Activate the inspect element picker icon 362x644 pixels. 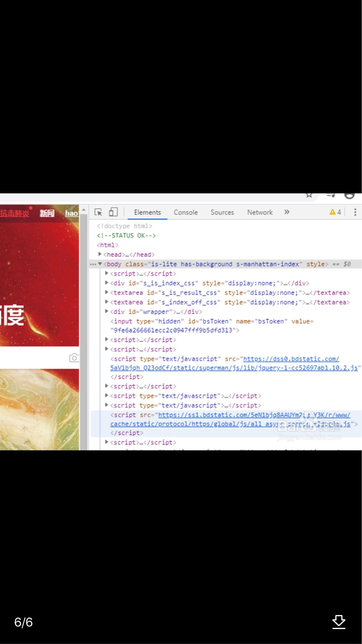coord(98,212)
